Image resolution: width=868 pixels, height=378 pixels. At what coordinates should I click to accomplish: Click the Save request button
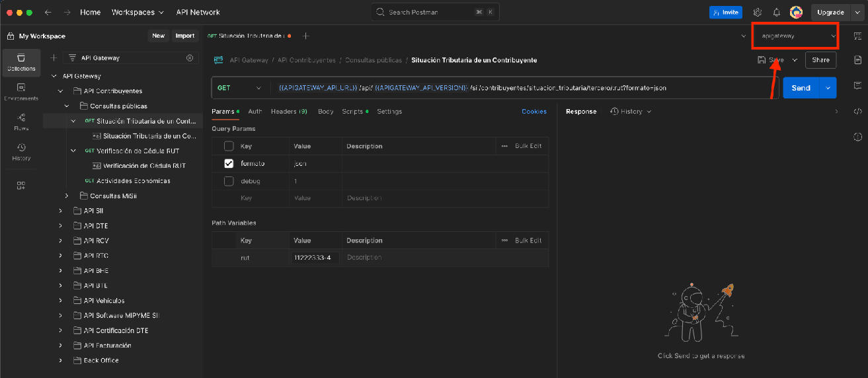[771, 59]
